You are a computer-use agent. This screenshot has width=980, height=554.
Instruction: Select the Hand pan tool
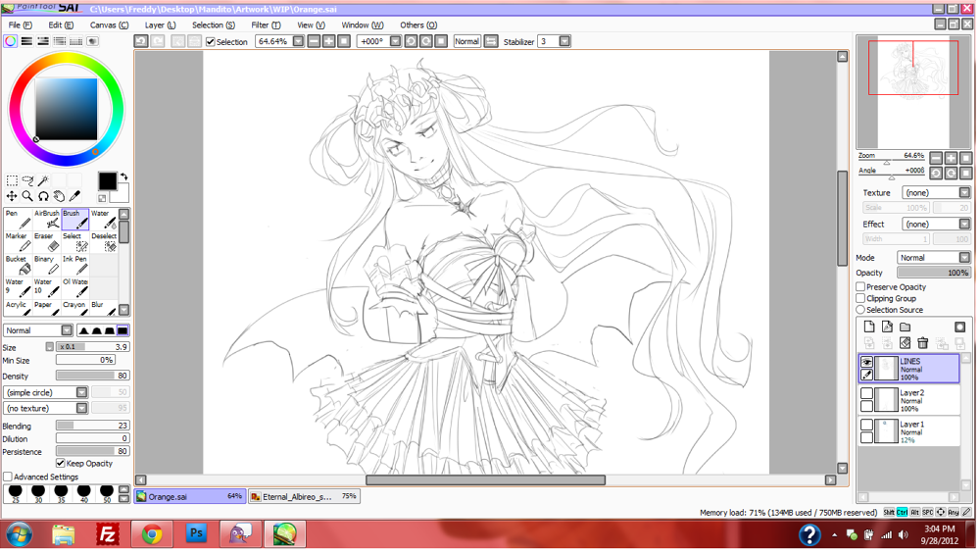59,197
